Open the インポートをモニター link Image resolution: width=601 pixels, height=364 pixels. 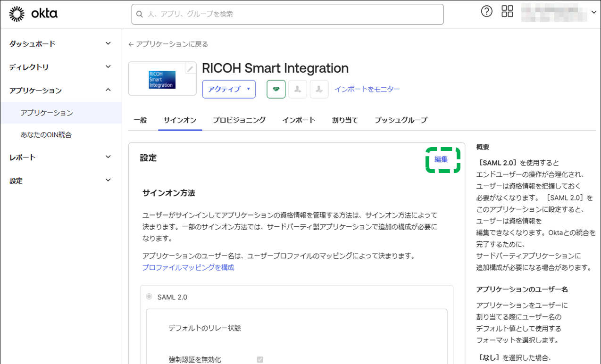coord(367,89)
